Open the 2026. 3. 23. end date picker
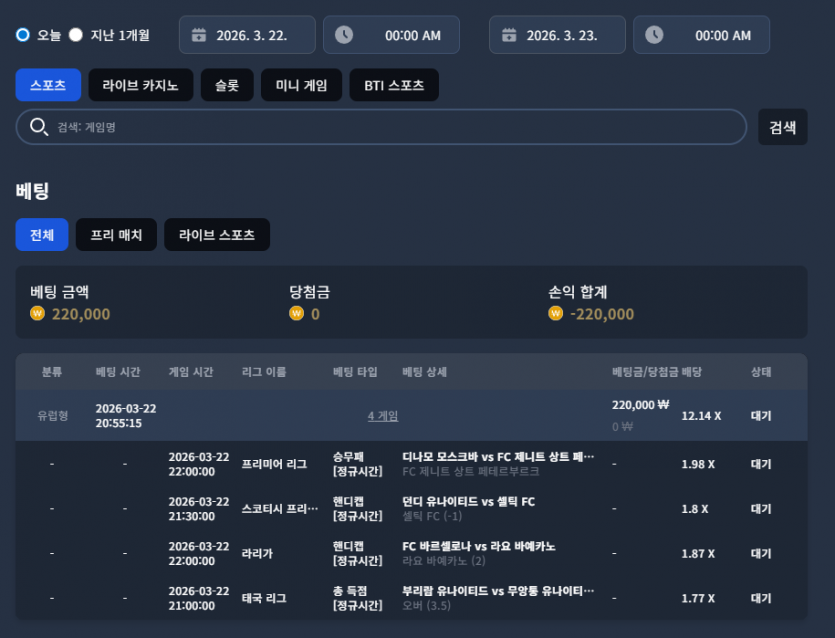Screen dimensions: 835x638 (557, 35)
